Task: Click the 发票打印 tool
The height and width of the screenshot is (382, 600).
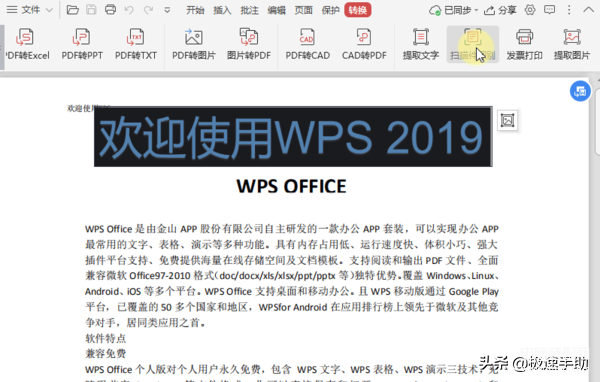Action: click(x=524, y=44)
